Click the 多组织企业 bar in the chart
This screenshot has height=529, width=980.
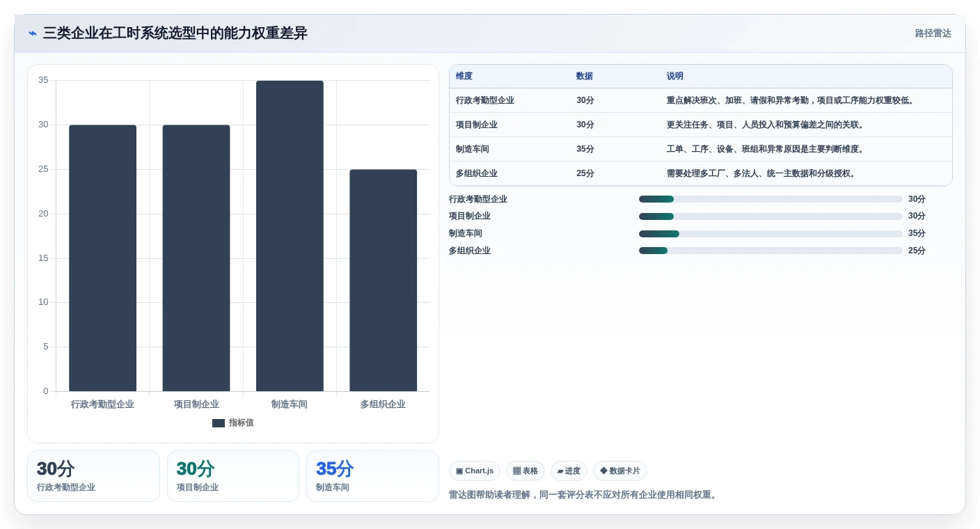click(384, 281)
